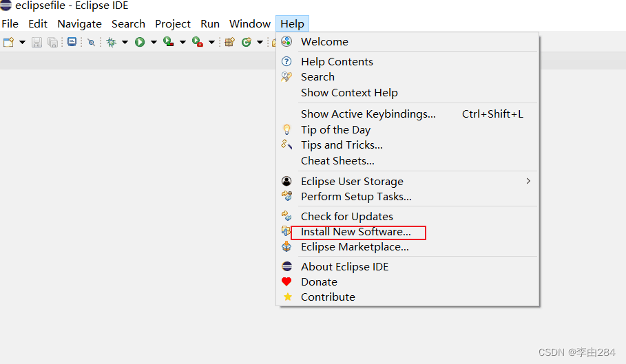Close the Help menu in menu bar
Image resolution: width=626 pixels, height=364 pixels.
coord(292,24)
